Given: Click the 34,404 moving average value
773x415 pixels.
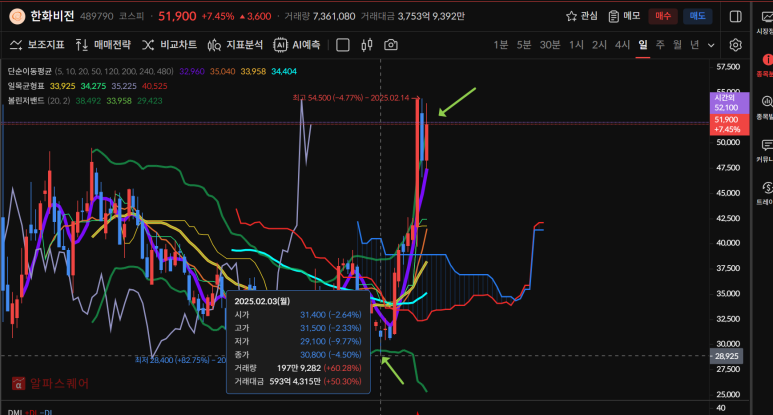Looking at the screenshot, I should tap(284, 71).
